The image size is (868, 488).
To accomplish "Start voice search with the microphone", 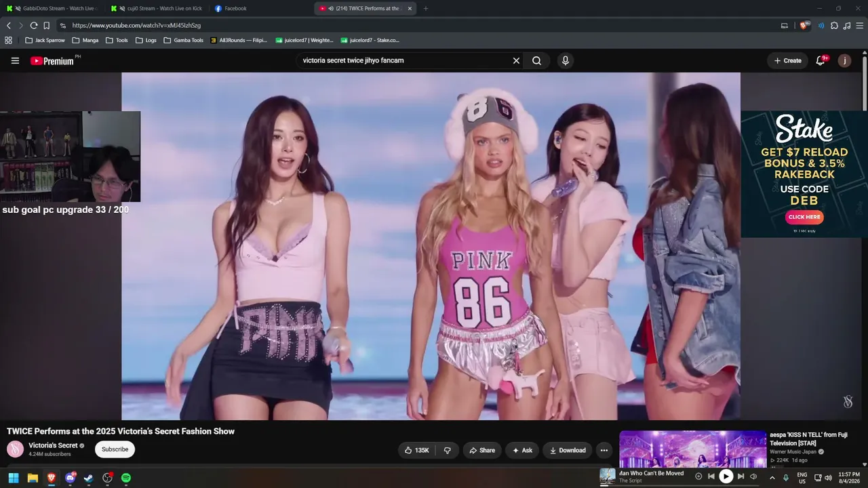I will coord(566,60).
